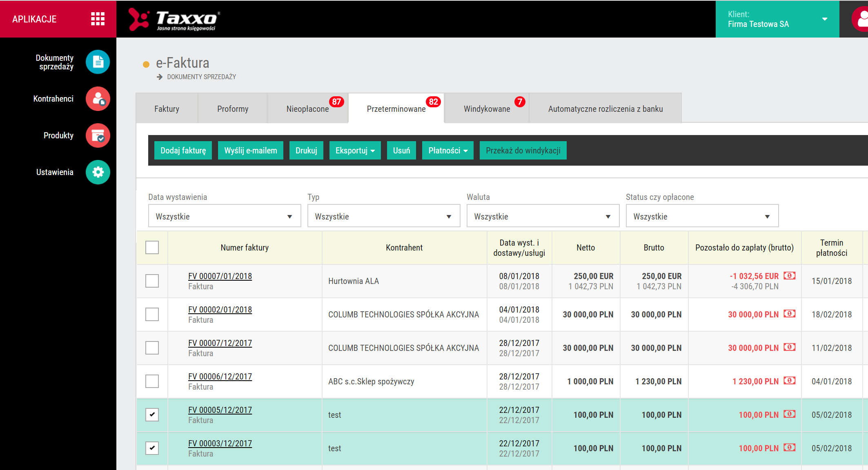Click Przekaż do windykacji button
This screenshot has height=470, width=868.
[523, 151]
